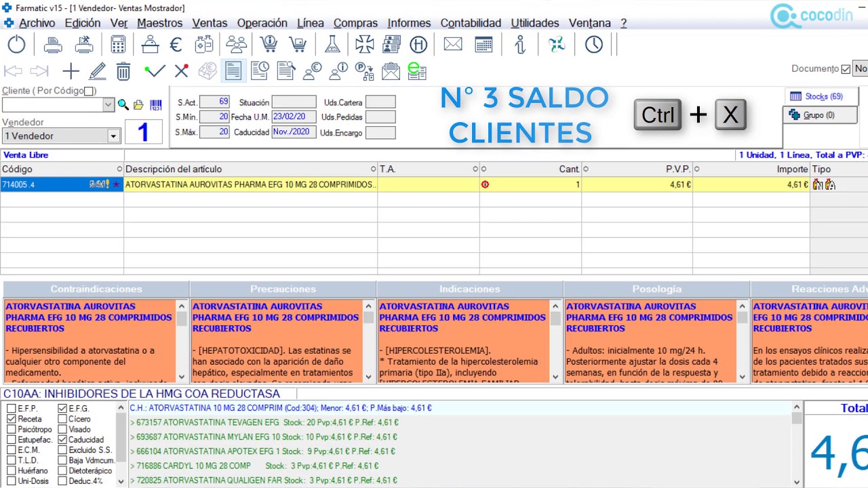Image resolution: width=868 pixels, height=488 pixels.
Task: Open the calculator icon
Action: click(118, 45)
